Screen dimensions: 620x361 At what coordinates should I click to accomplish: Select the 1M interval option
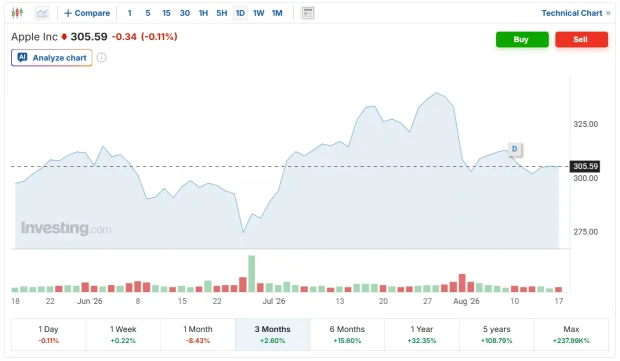coord(277,13)
